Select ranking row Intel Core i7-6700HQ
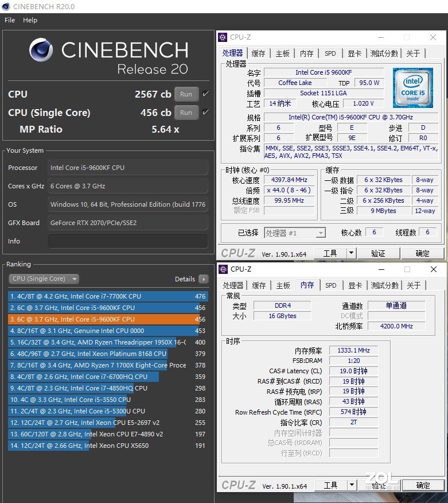 tap(108, 377)
